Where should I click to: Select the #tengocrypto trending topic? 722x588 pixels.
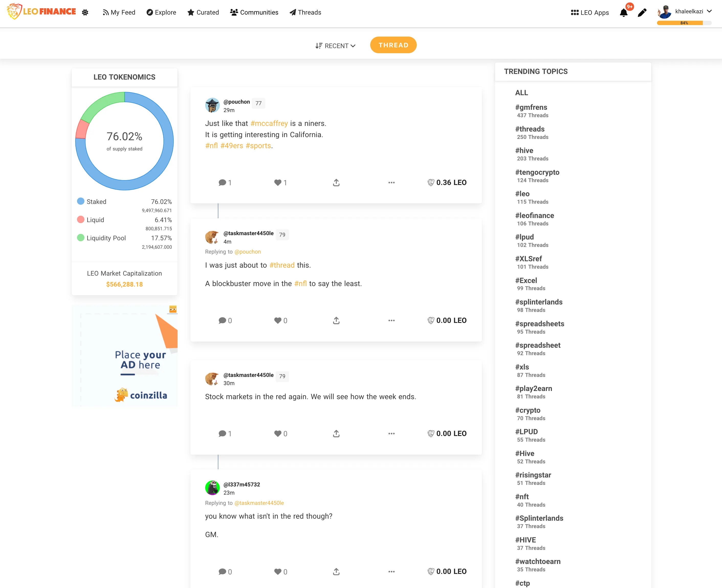pyautogui.click(x=537, y=172)
